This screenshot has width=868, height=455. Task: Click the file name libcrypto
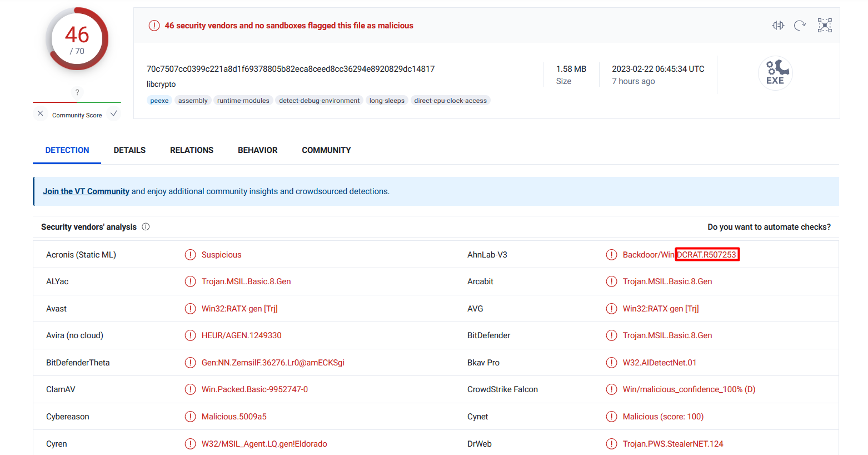point(161,84)
